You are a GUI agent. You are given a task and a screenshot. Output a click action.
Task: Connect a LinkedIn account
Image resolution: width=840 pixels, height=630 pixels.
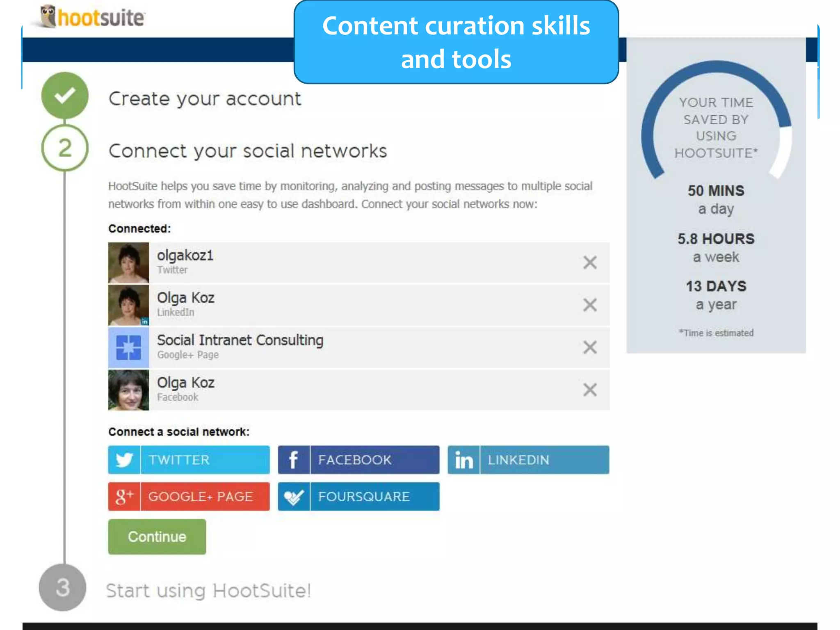[528, 460]
